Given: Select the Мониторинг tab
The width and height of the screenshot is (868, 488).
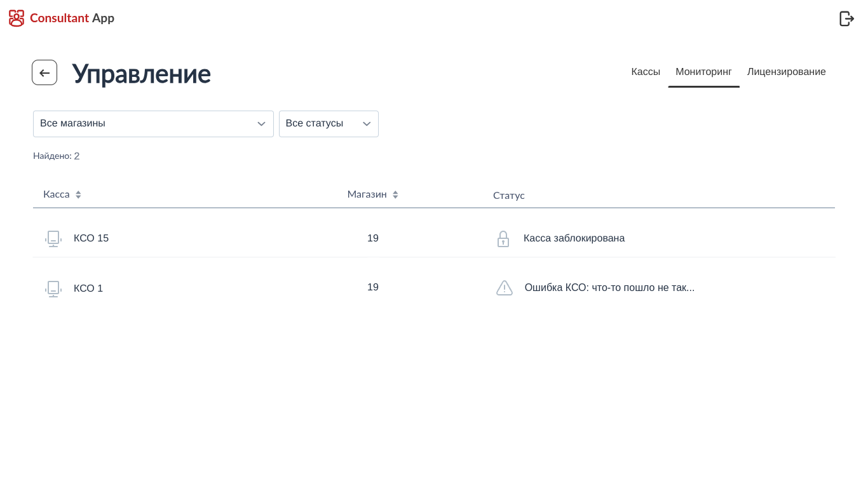Looking at the screenshot, I should [703, 72].
